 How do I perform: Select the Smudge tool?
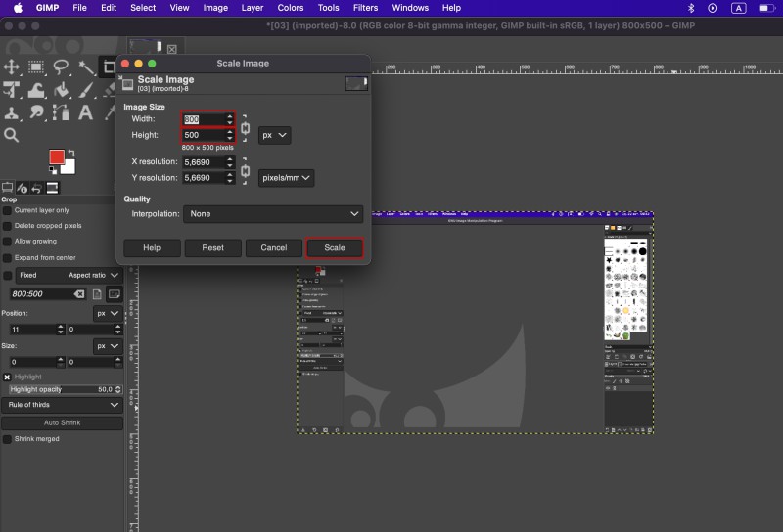pos(36,113)
